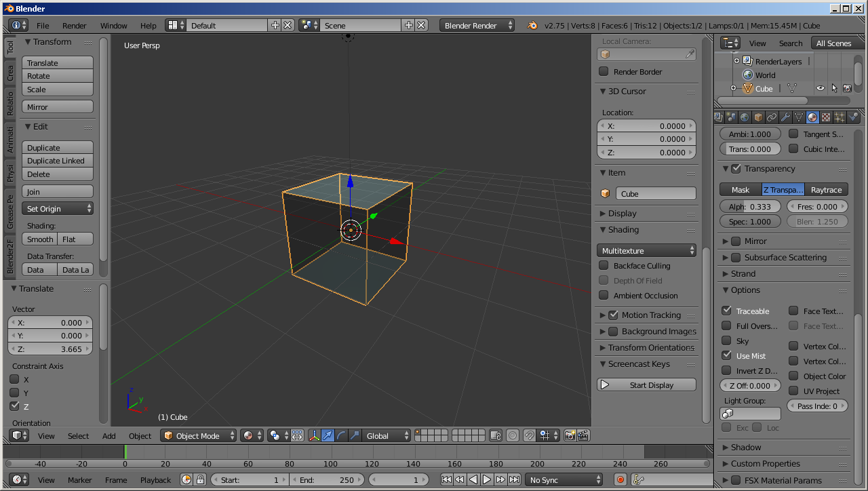868x491 pixels.
Task: Open the Physics properties tab icon
Action: point(853,117)
